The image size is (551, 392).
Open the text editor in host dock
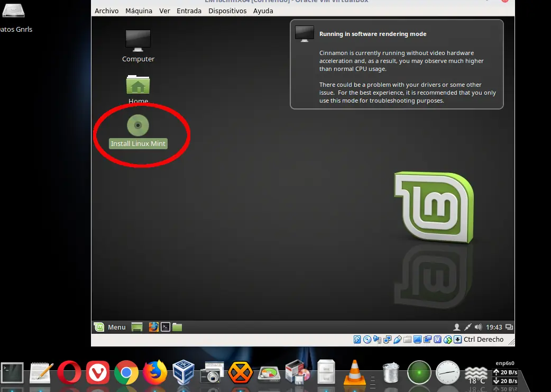coord(41,372)
